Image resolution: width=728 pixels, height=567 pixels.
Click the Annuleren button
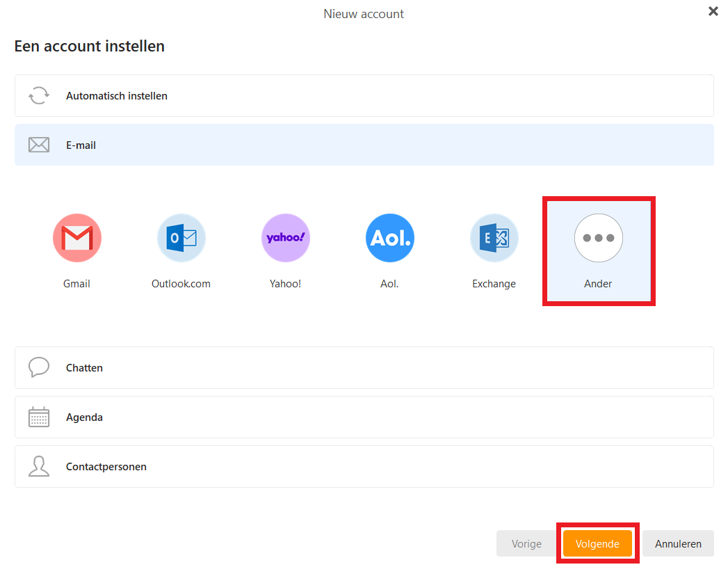tap(678, 544)
